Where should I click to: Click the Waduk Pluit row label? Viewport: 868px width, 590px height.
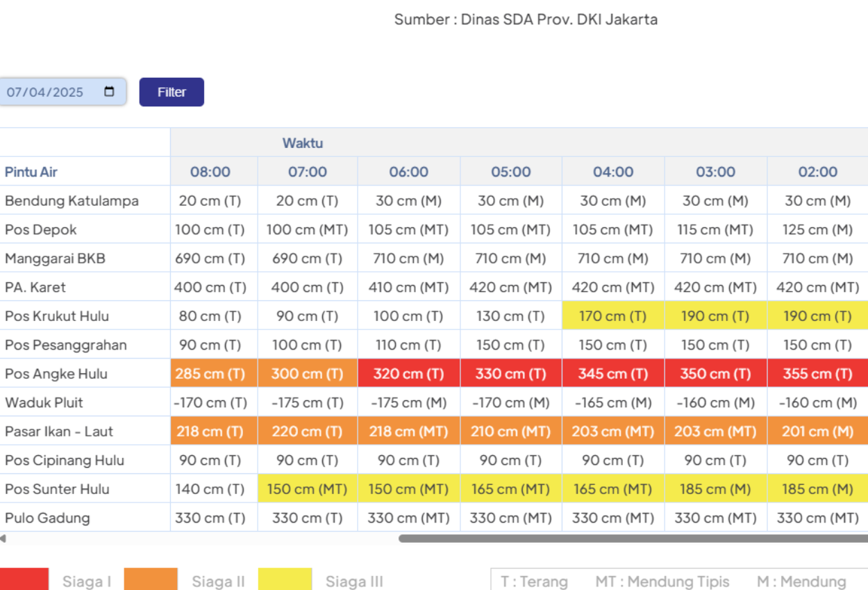(x=44, y=402)
